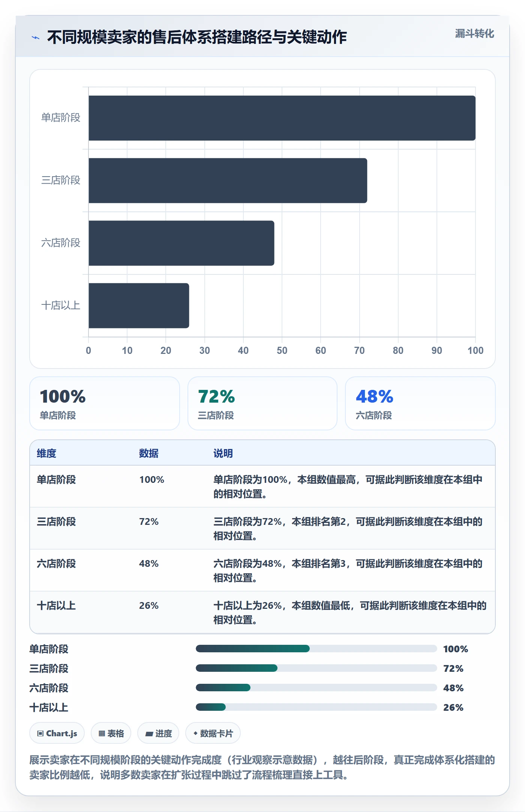Click the 数据卡片 tag
Screen dimensions: 525x812
[x=213, y=733]
